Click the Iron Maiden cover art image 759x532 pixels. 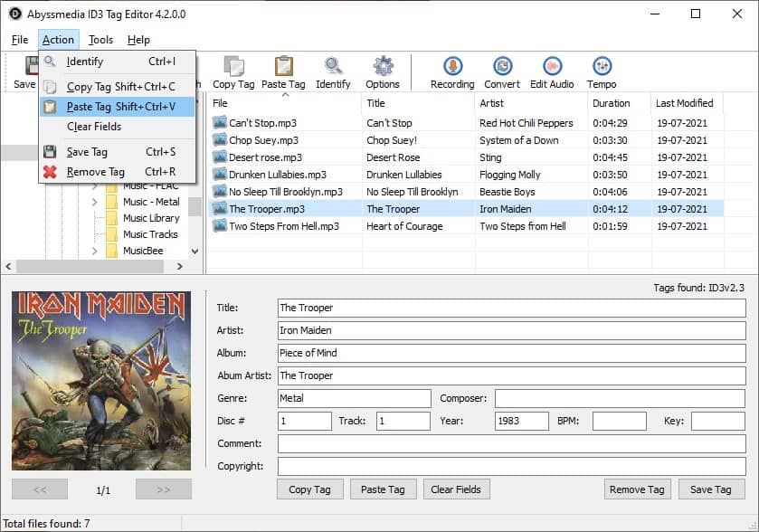(101, 381)
